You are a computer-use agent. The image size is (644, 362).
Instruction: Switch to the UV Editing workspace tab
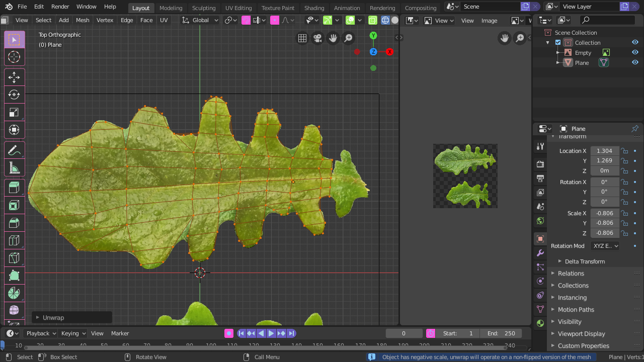(x=238, y=8)
